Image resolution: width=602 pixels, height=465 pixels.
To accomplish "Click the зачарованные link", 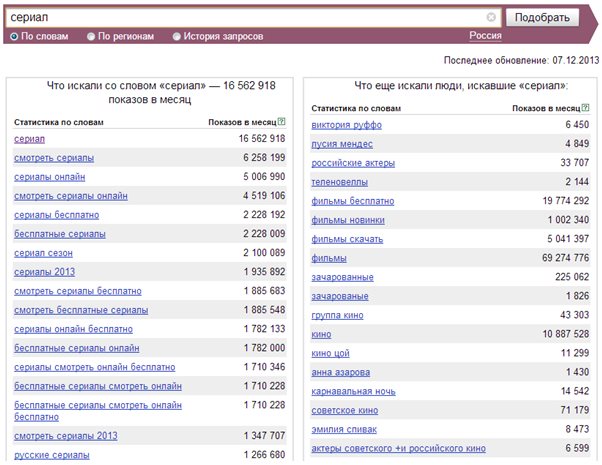I will click(342, 277).
